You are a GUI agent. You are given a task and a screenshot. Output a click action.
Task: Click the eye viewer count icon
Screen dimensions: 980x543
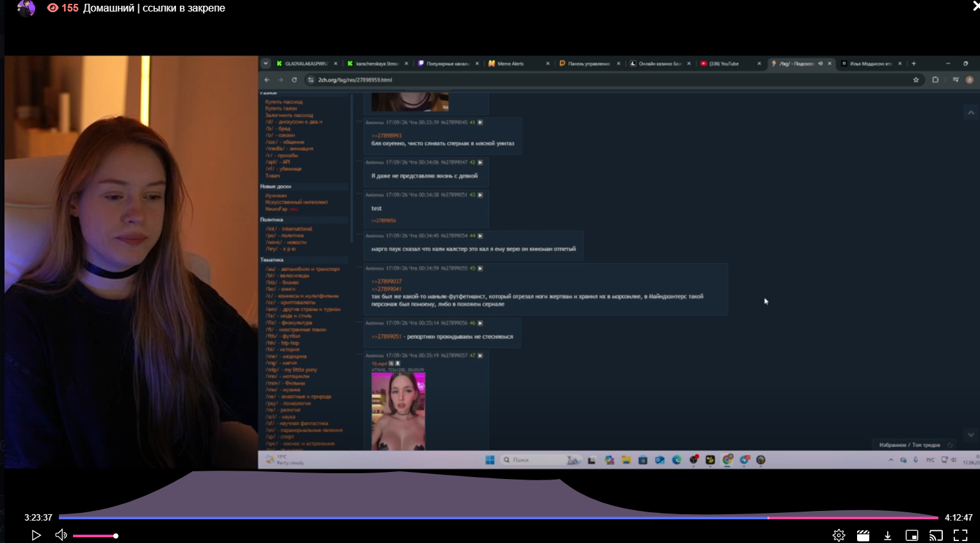[x=52, y=8]
